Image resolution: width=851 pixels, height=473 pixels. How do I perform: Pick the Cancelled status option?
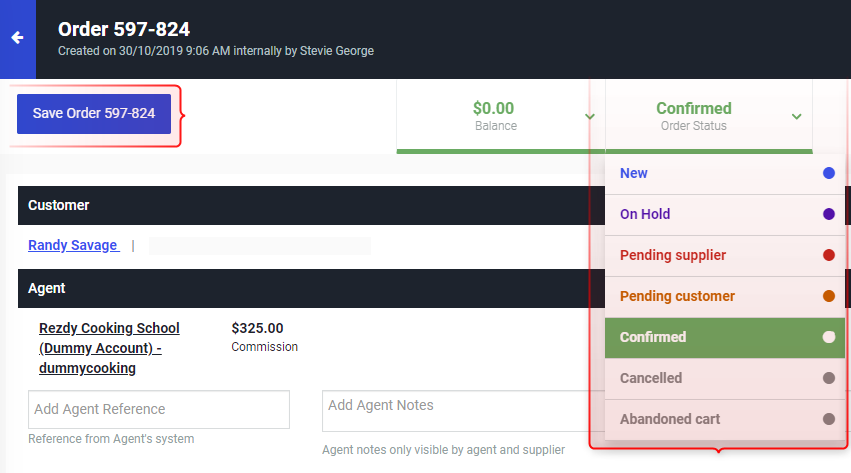(x=725, y=379)
